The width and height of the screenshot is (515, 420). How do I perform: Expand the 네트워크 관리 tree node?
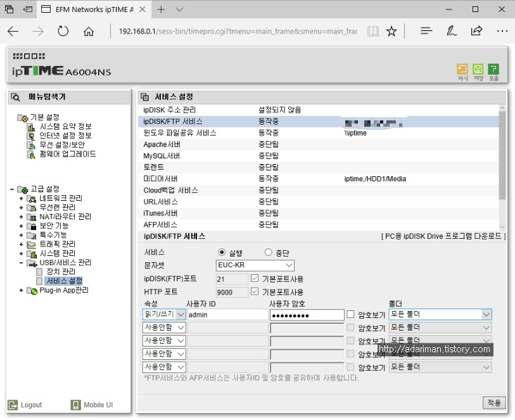point(21,198)
